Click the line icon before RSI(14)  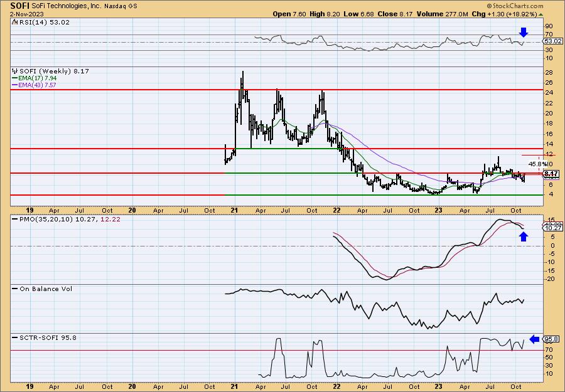[14, 23]
